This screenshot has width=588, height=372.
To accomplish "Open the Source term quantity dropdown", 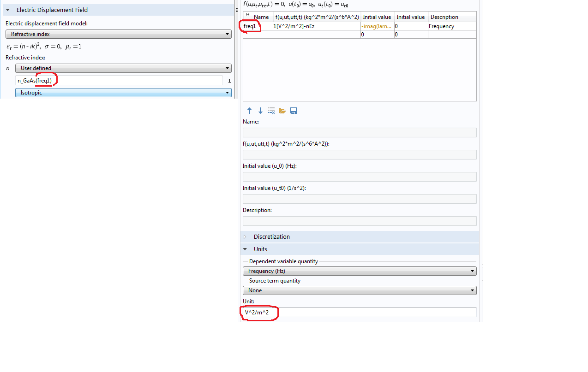I will [x=359, y=290].
